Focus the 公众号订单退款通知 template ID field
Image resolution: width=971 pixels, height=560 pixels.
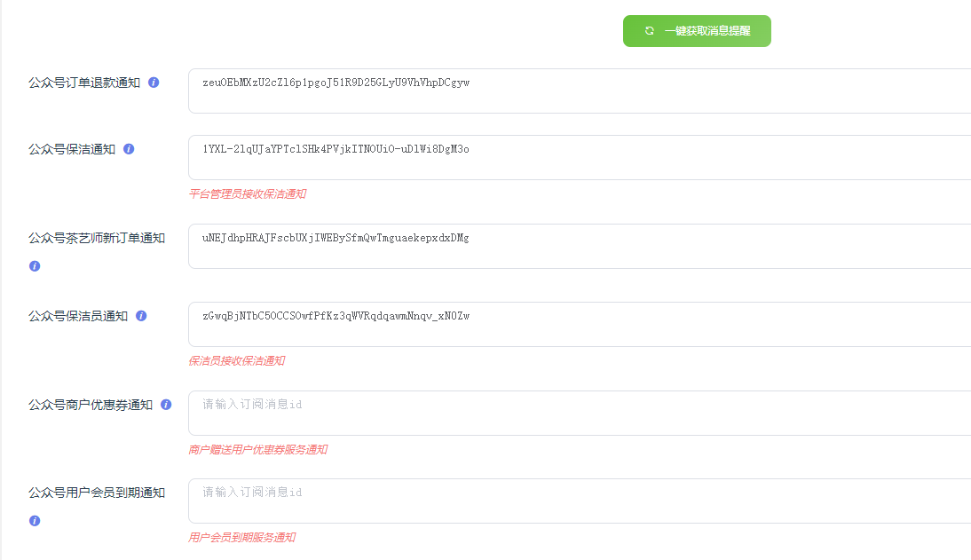[579, 91]
